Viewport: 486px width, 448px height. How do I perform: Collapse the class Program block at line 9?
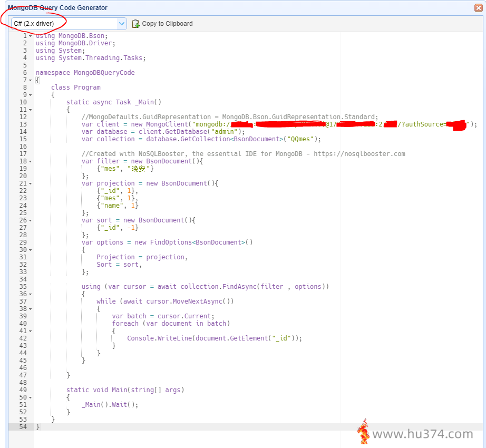31,95
